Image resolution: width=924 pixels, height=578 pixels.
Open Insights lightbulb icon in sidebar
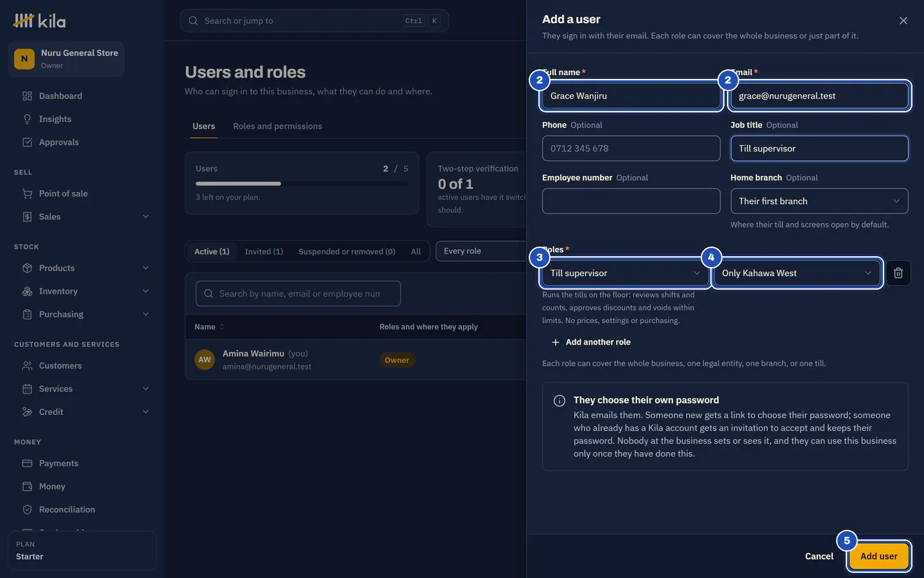coord(27,119)
